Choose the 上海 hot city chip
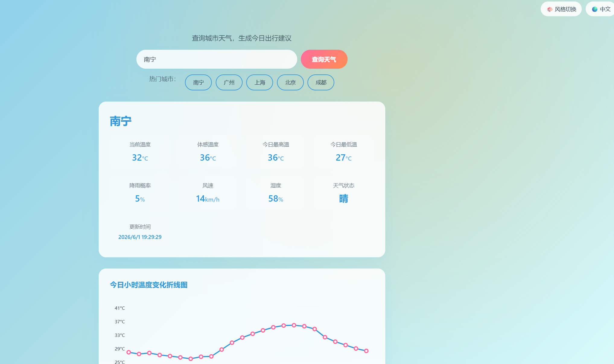Viewport: 614px width, 364px height. pyautogui.click(x=259, y=83)
